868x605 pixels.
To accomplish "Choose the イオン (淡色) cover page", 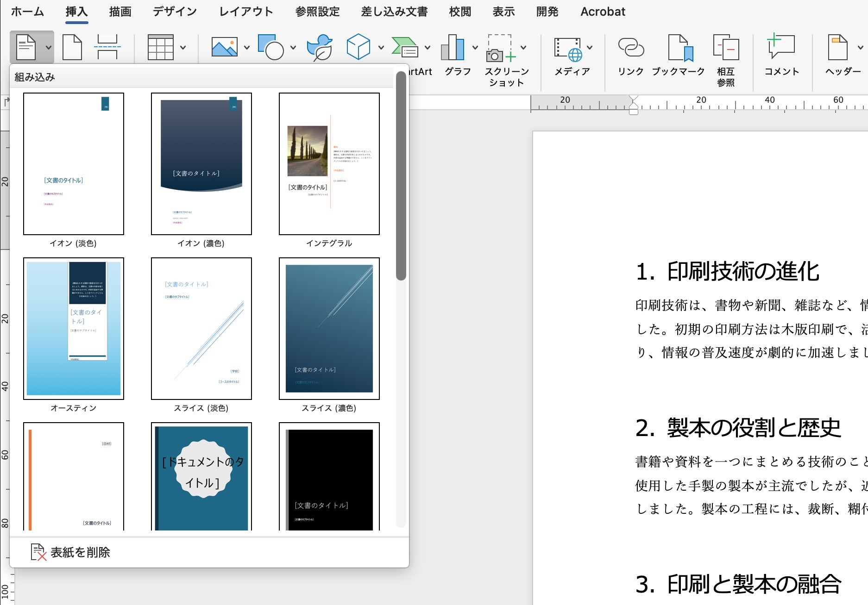I will coord(74,164).
